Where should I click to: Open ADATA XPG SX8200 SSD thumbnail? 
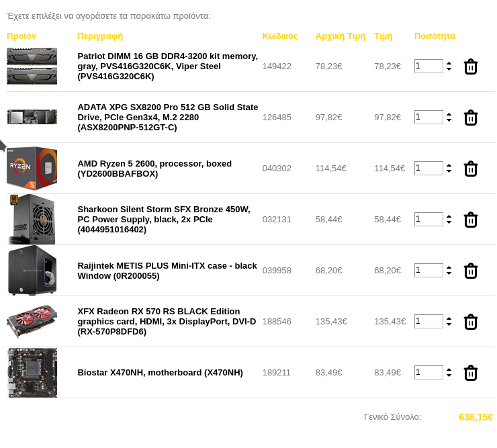pyautogui.click(x=32, y=117)
